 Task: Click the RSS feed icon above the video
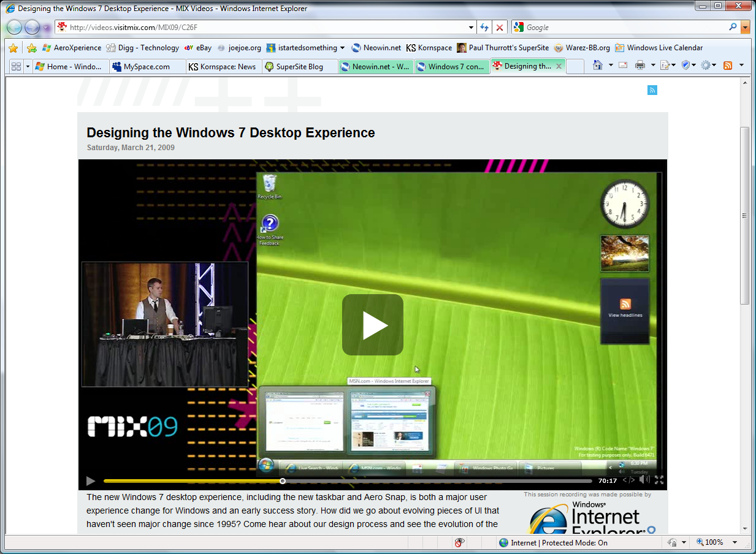coord(652,90)
